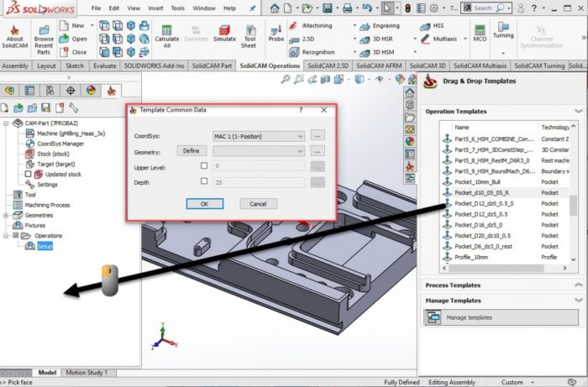Screen dimensions: 588x387
Task: Open the FeatureManager design tree tab
Action: click(10, 91)
